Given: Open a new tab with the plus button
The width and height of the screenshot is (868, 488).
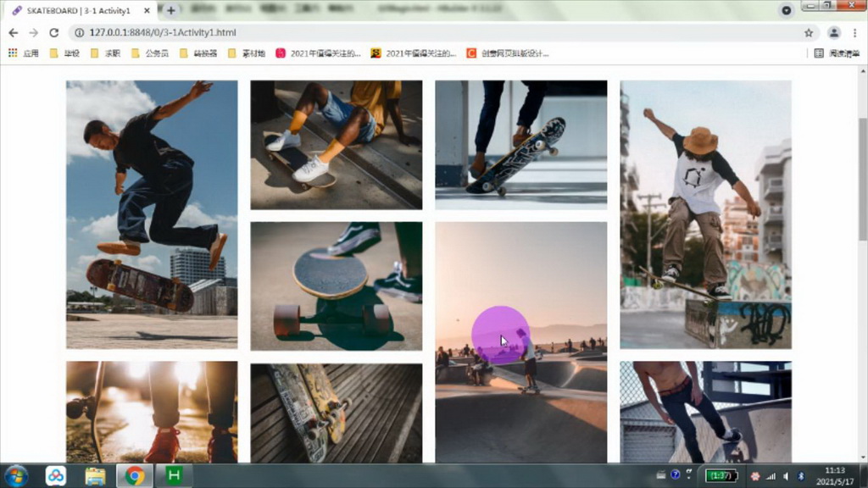Looking at the screenshot, I should coord(170,11).
